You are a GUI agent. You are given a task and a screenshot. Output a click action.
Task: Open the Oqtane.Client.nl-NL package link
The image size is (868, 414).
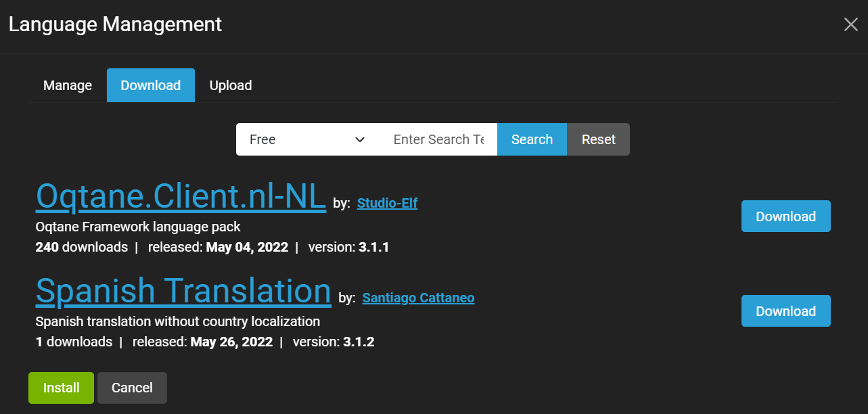click(181, 195)
